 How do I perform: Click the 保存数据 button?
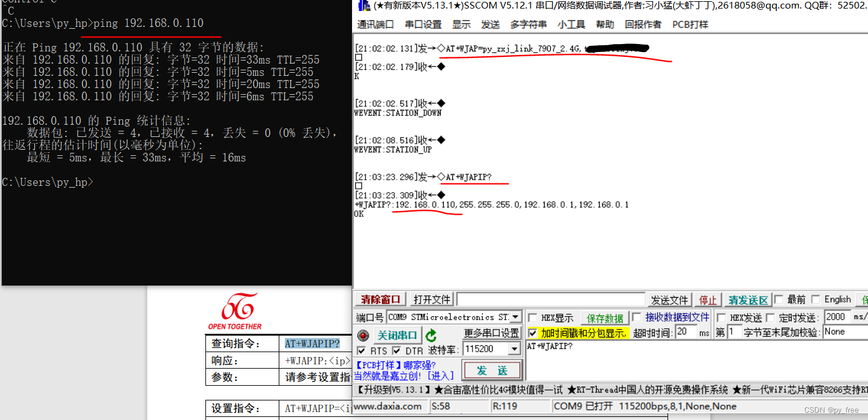click(605, 318)
